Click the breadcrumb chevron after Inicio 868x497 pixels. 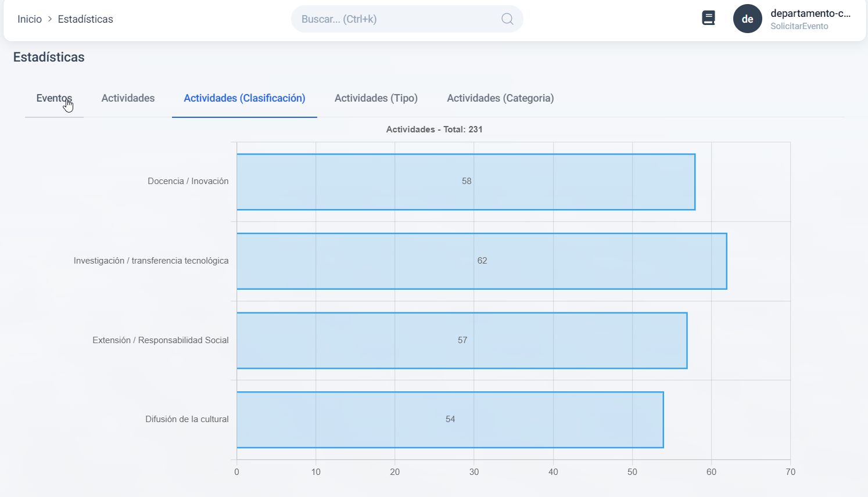pos(50,19)
